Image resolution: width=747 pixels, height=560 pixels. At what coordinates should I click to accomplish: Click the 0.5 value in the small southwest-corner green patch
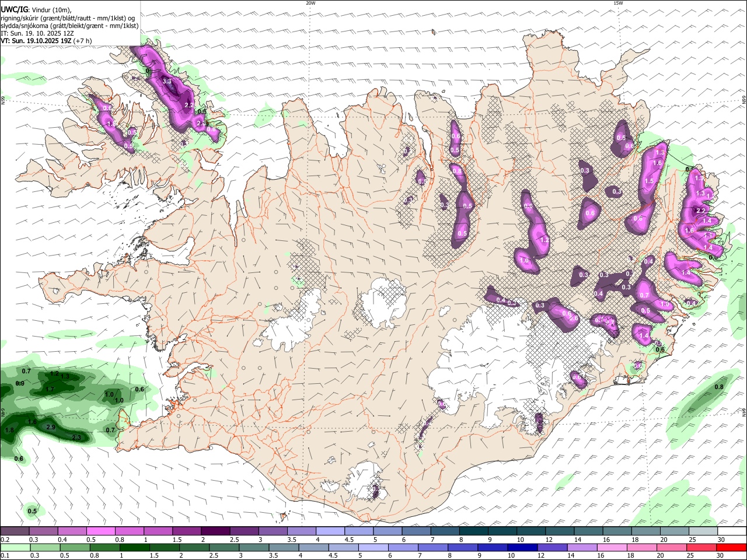[32, 511]
